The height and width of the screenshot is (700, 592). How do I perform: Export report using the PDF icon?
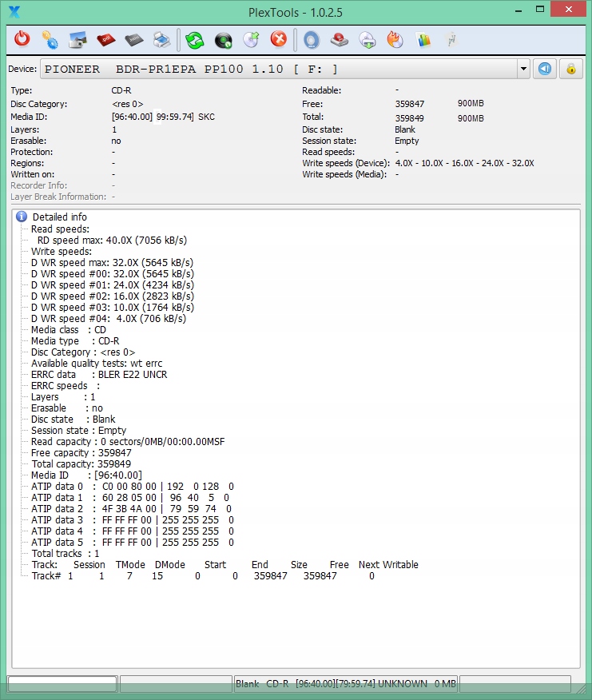(105, 39)
